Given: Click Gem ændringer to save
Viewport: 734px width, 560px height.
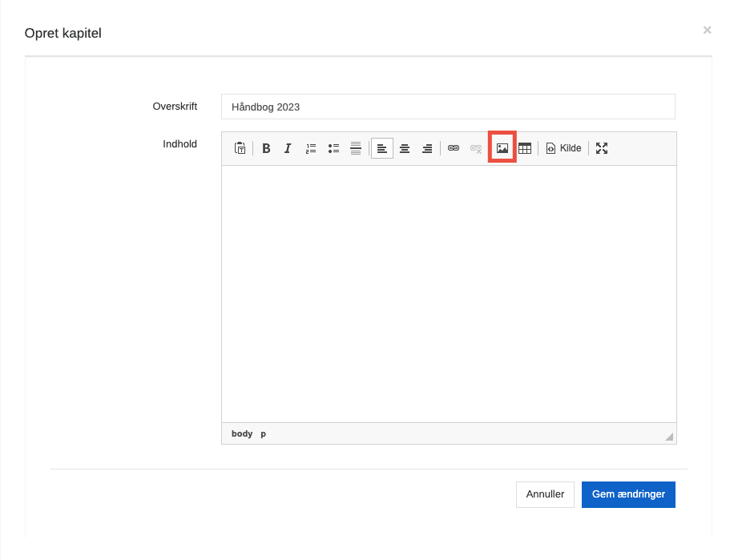Looking at the screenshot, I should (628, 494).
